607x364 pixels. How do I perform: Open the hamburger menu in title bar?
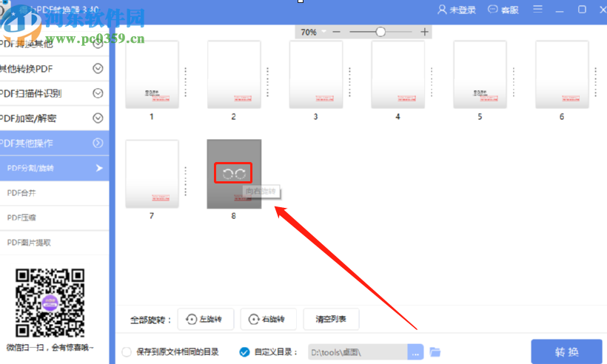[x=537, y=9]
